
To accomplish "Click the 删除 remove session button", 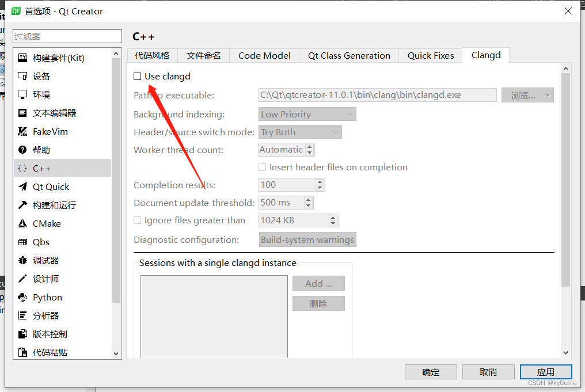I will 318,303.
